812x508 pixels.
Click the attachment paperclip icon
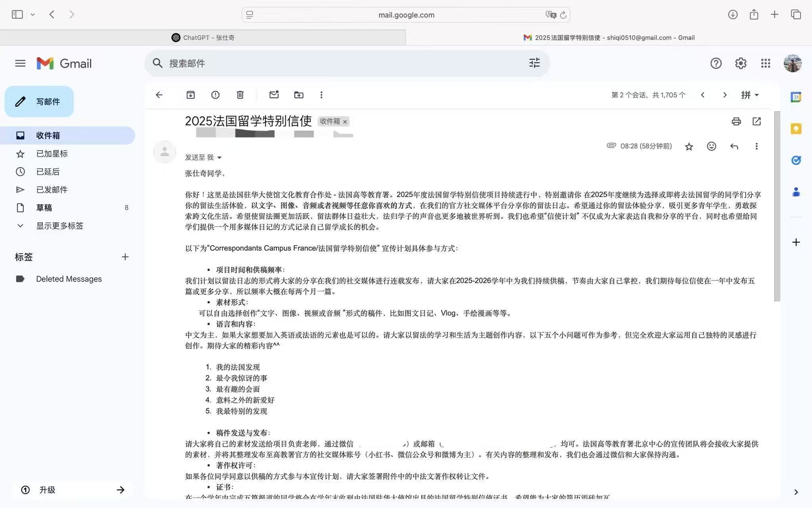click(611, 146)
